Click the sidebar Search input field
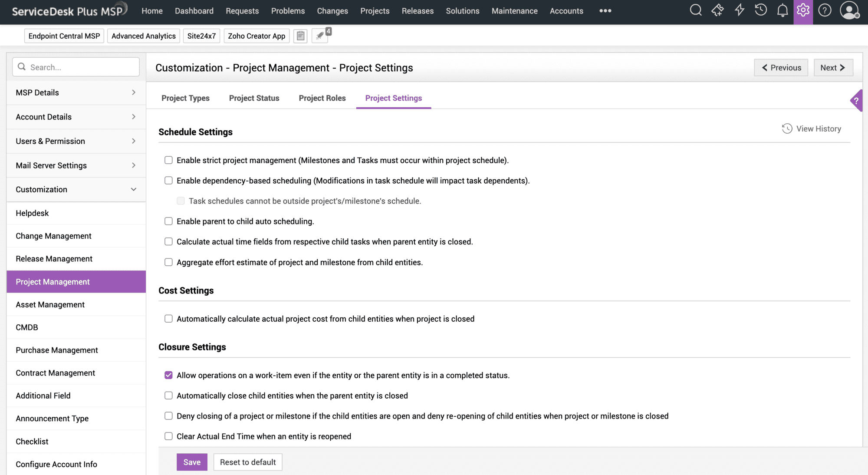The width and height of the screenshot is (868, 475). [82, 67]
